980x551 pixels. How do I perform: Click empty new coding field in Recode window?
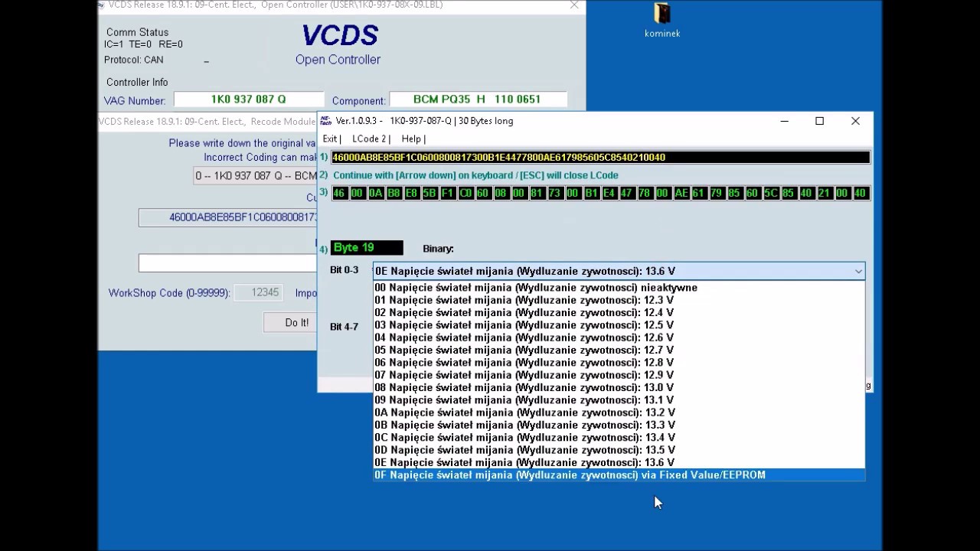coord(227,262)
